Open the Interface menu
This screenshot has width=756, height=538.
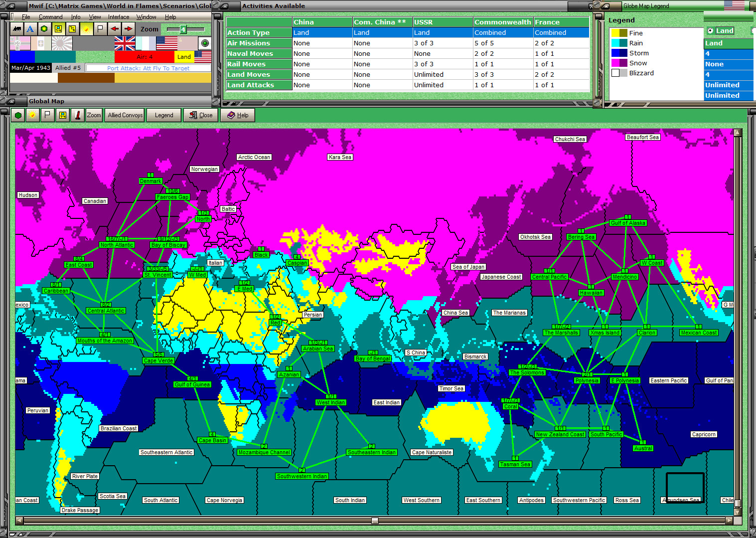(119, 17)
